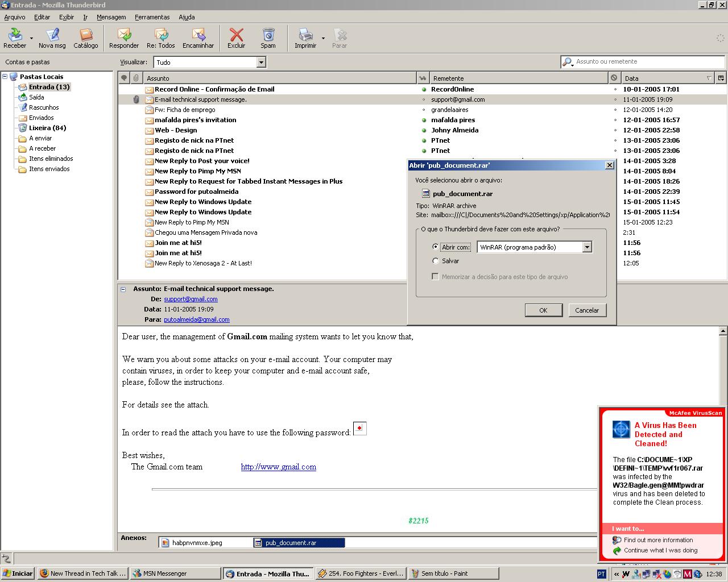Click the message body scrollbar up arrow

723,331
